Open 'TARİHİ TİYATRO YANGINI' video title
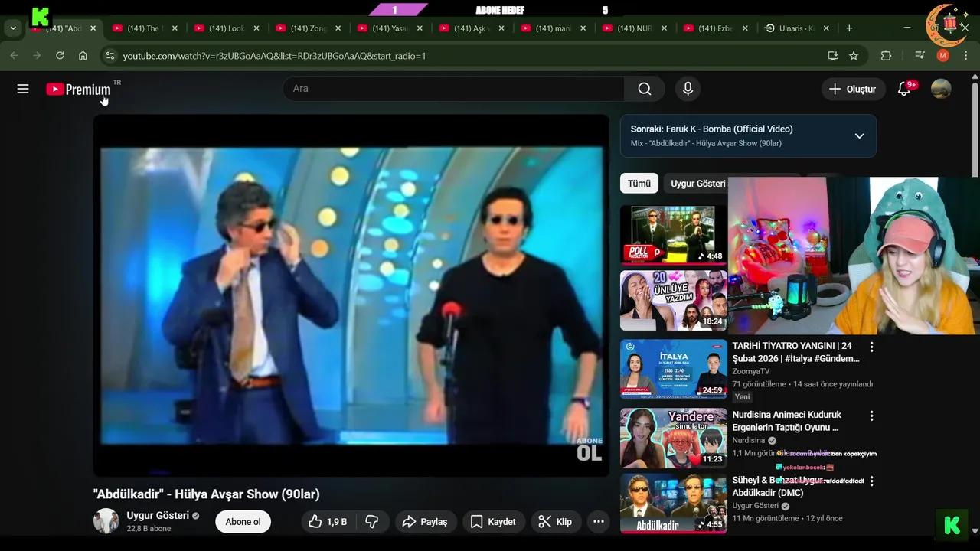This screenshot has height=551, width=980. tap(795, 352)
